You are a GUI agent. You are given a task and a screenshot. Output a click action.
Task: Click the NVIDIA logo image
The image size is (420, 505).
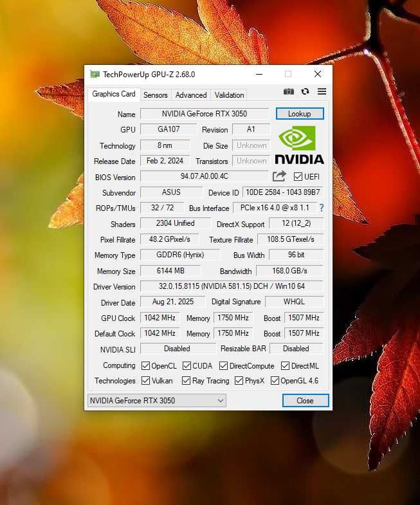(x=299, y=145)
